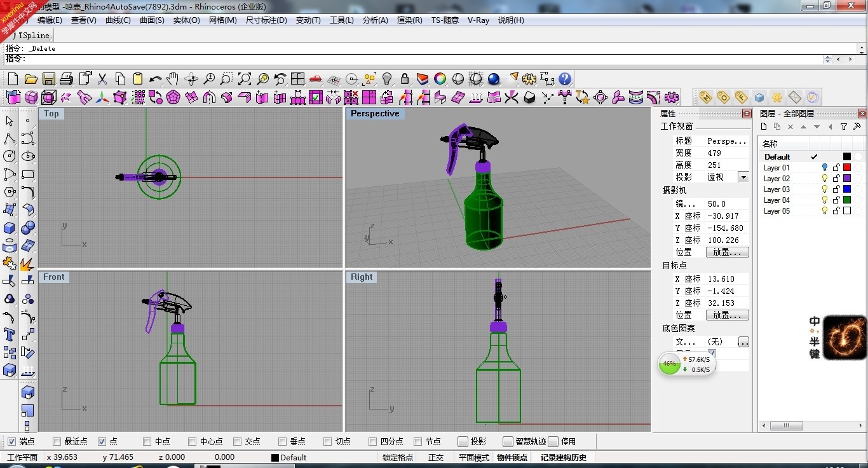Open options with the gear icon

(529, 79)
